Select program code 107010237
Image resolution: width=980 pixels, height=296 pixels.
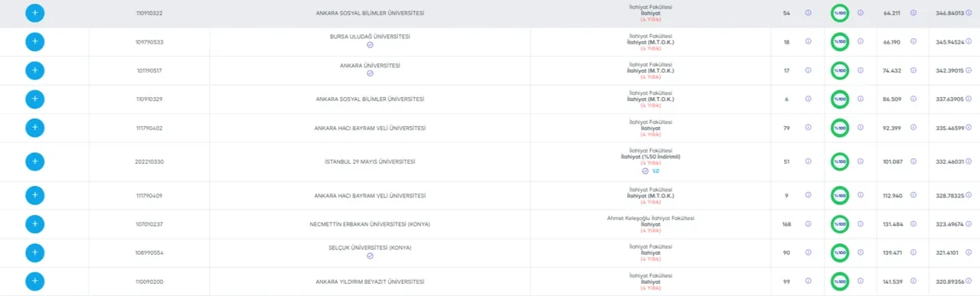point(150,224)
